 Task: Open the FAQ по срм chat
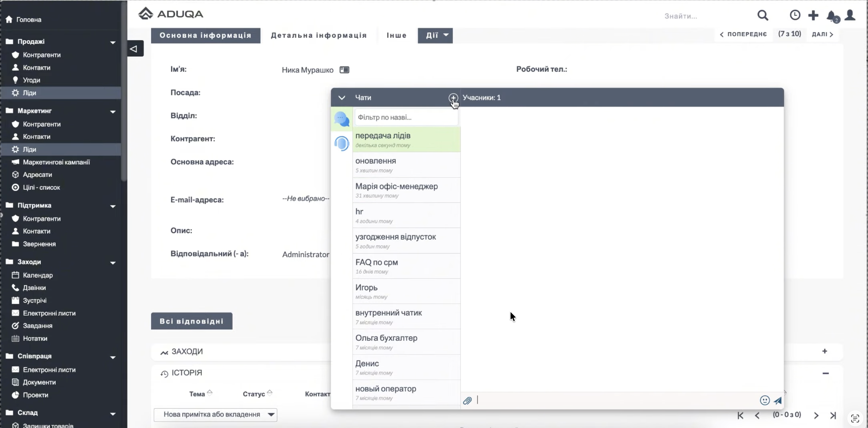tap(406, 266)
